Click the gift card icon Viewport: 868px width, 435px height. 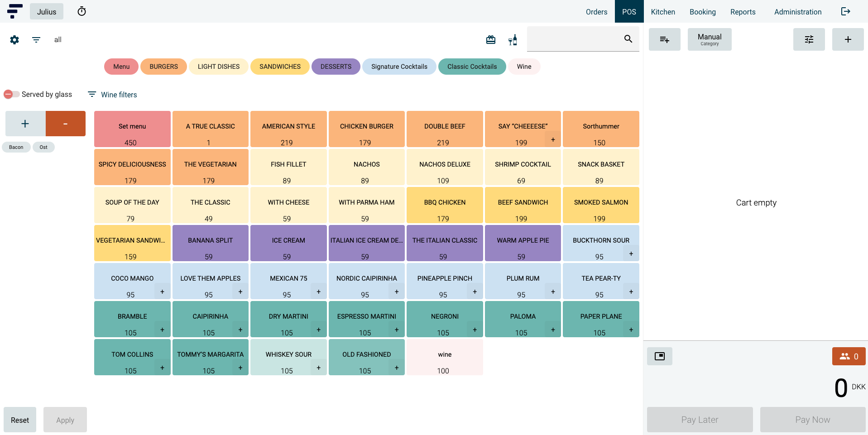coord(491,40)
